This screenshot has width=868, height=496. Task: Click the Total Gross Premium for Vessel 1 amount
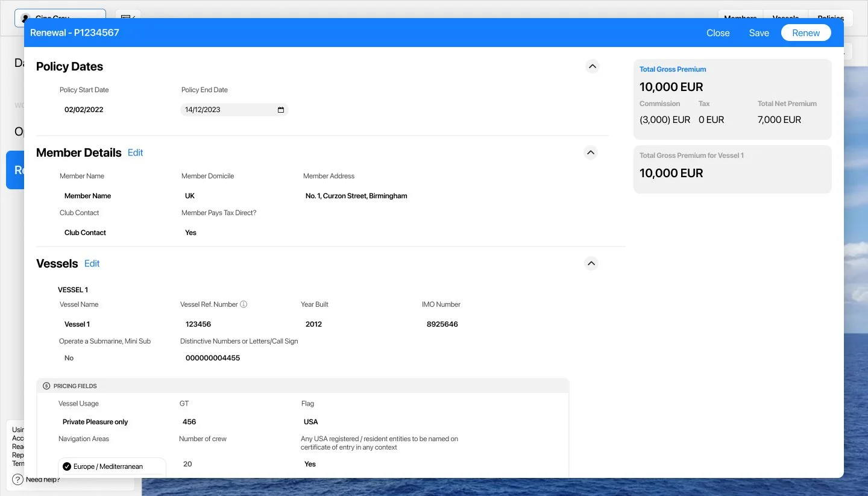(x=671, y=173)
